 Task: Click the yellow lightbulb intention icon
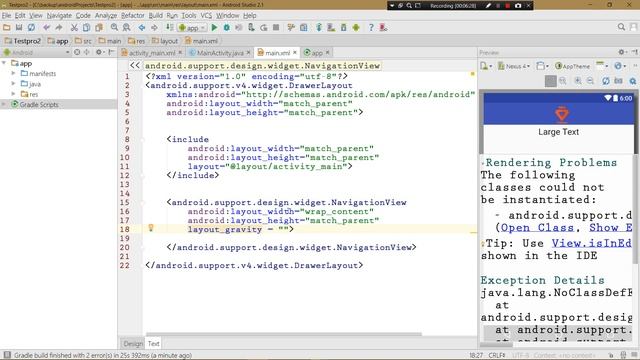151,228
